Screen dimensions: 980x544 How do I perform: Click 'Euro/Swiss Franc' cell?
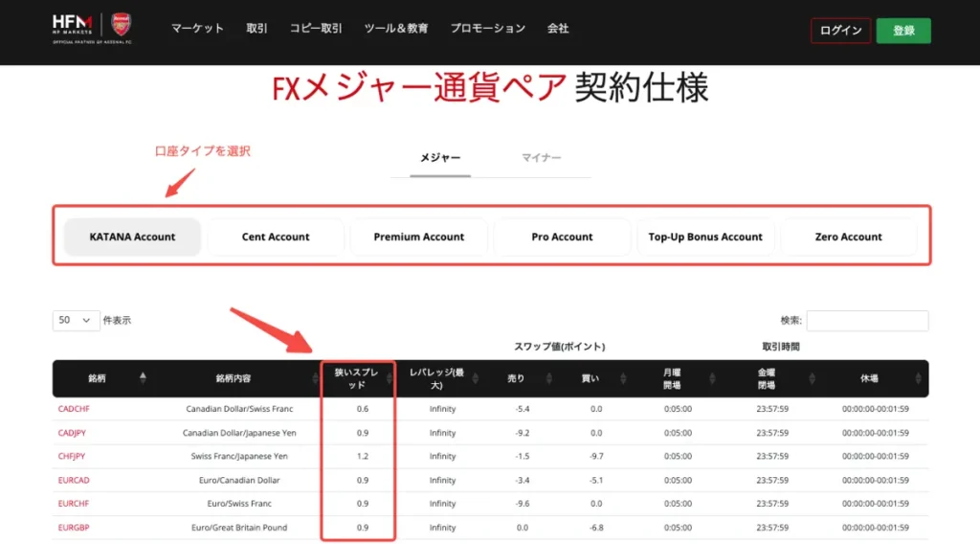click(x=239, y=504)
